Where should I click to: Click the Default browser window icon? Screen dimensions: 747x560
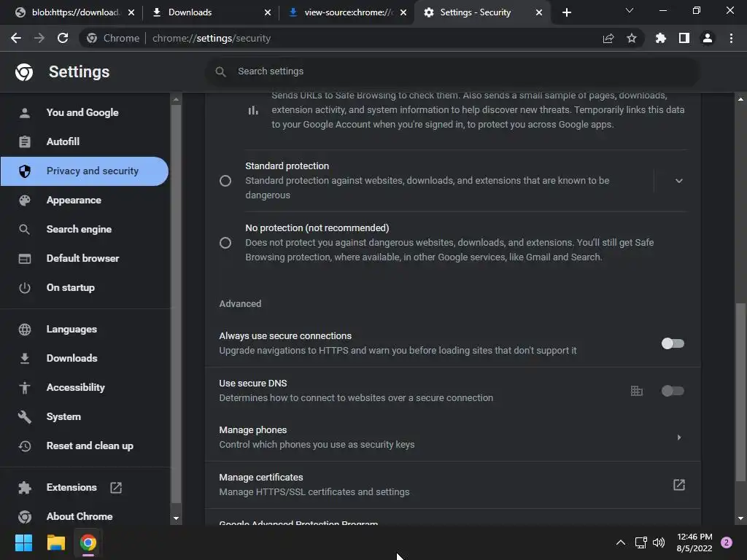point(25,259)
